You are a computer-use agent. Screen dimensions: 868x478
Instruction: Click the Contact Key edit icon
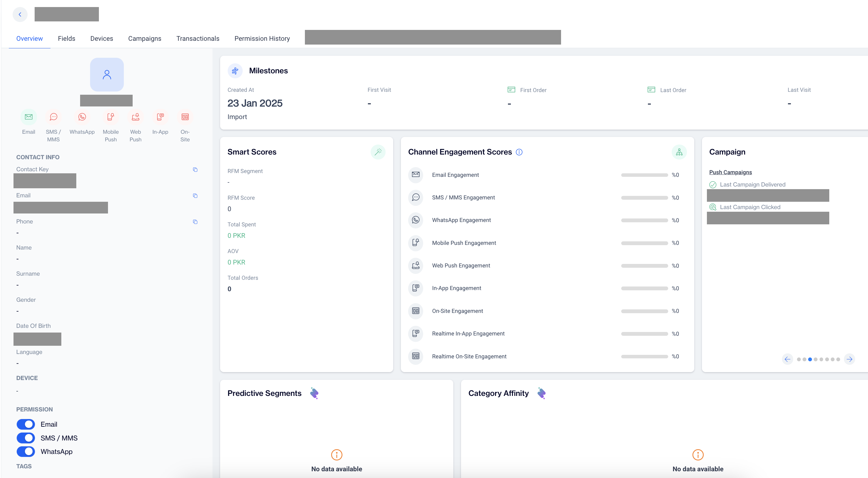pyautogui.click(x=195, y=169)
